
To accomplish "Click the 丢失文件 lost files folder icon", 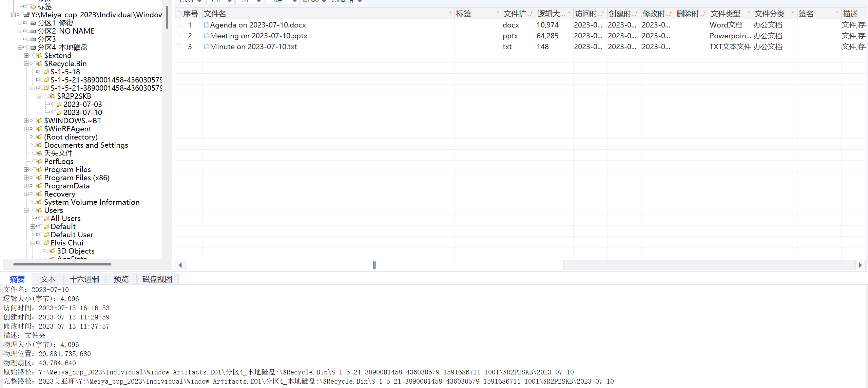I will point(40,153).
